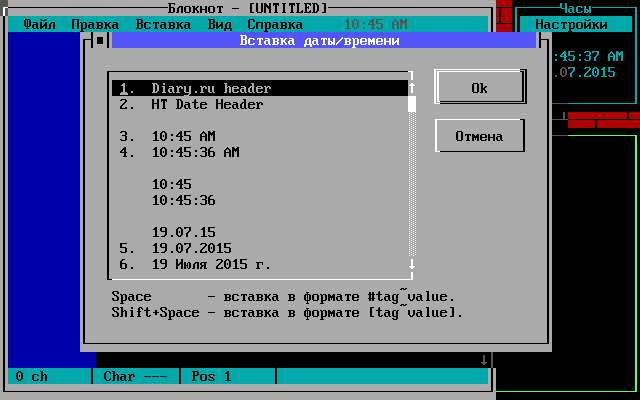The width and height of the screenshot is (640, 400).
Task: Click the 07.2015 date in the Часы window
Action: click(x=584, y=72)
